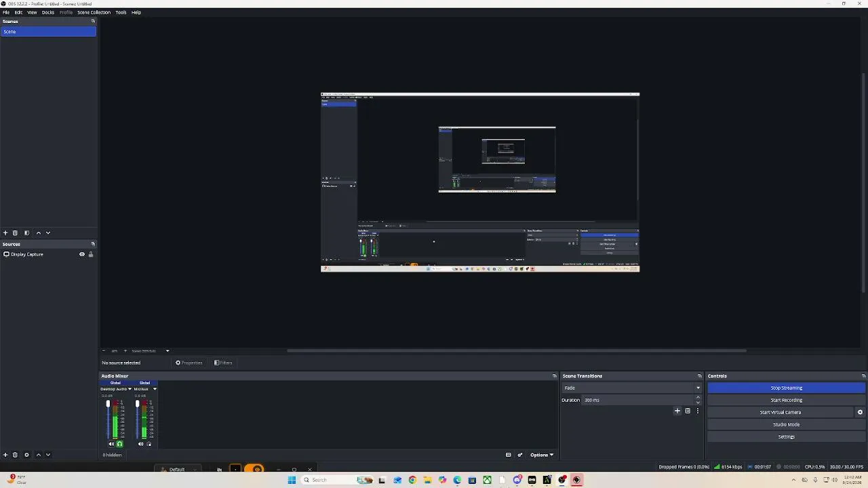Open transition properties three-dot menu
The height and width of the screenshot is (488, 868).
(x=697, y=411)
